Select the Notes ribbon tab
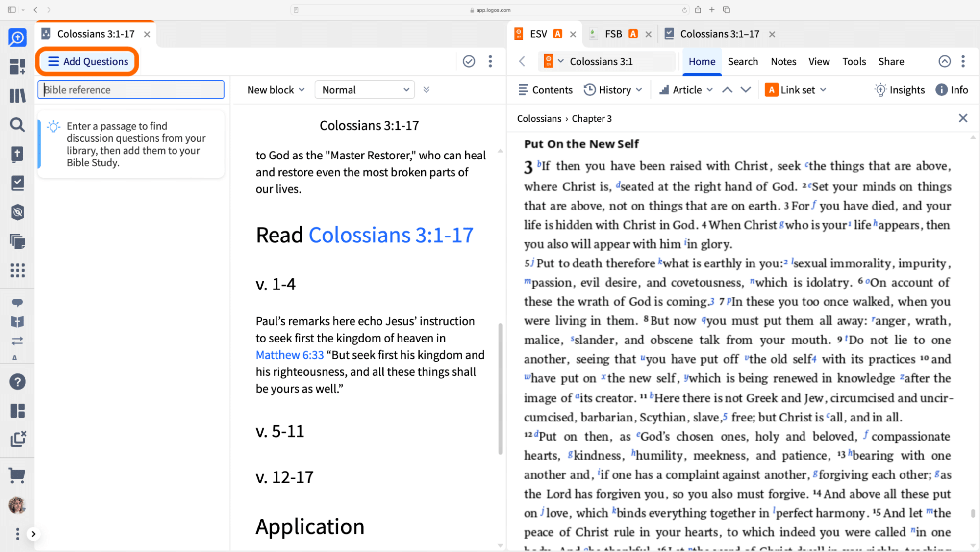The image size is (980, 552). click(783, 61)
